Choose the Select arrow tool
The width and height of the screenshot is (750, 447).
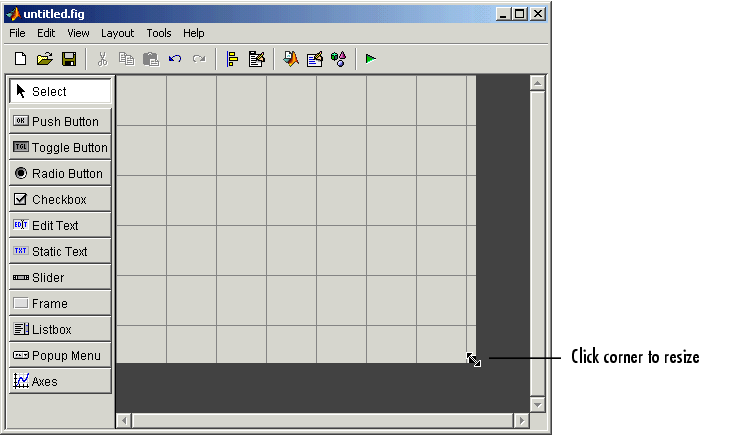pyautogui.click(x=60, y=91)
